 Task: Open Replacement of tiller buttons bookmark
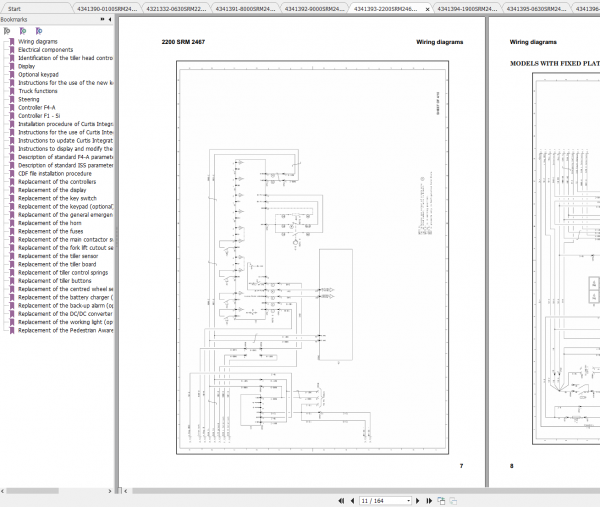(55, 281)
